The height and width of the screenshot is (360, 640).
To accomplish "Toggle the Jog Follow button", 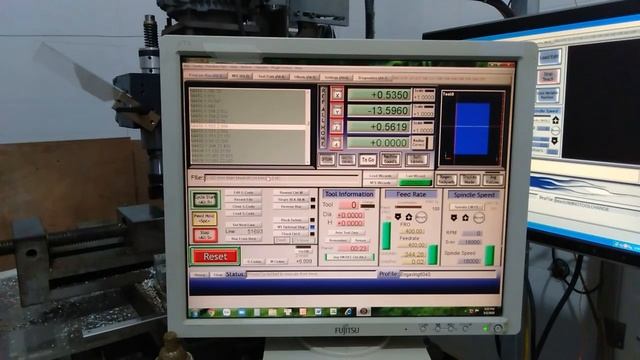I will tap(492, 180).
